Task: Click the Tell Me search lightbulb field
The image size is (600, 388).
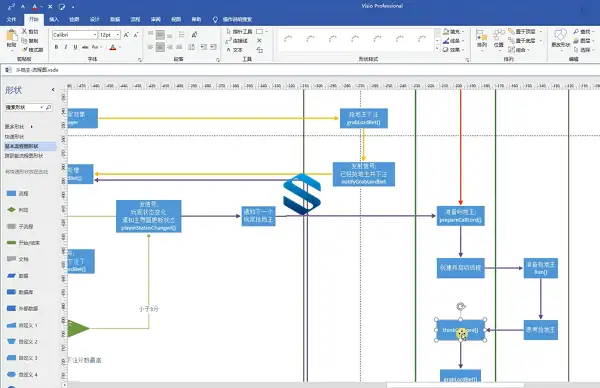Action: (x=233, y=19)
